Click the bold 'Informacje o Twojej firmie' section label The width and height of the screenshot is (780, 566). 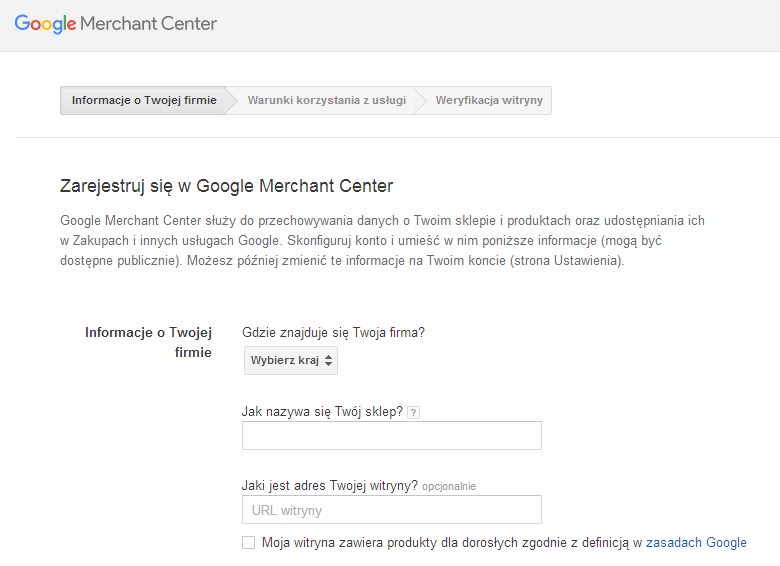[149, 342]
